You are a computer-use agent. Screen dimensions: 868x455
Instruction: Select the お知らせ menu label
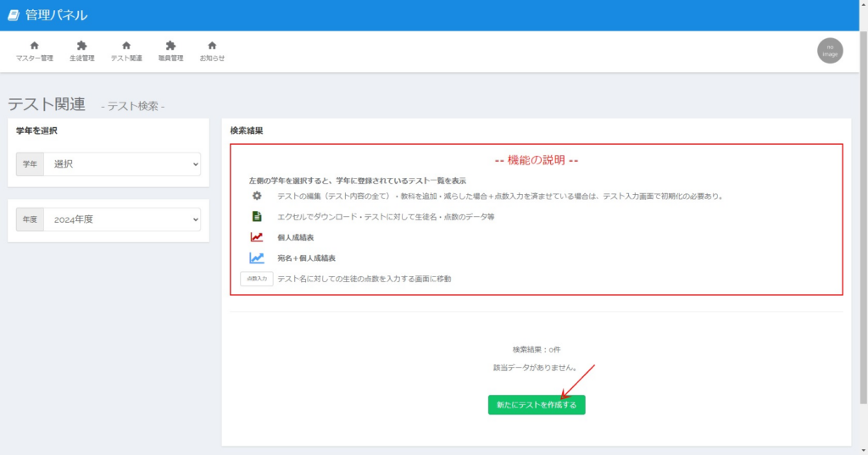pyautogui.click(x=212, y=58)
